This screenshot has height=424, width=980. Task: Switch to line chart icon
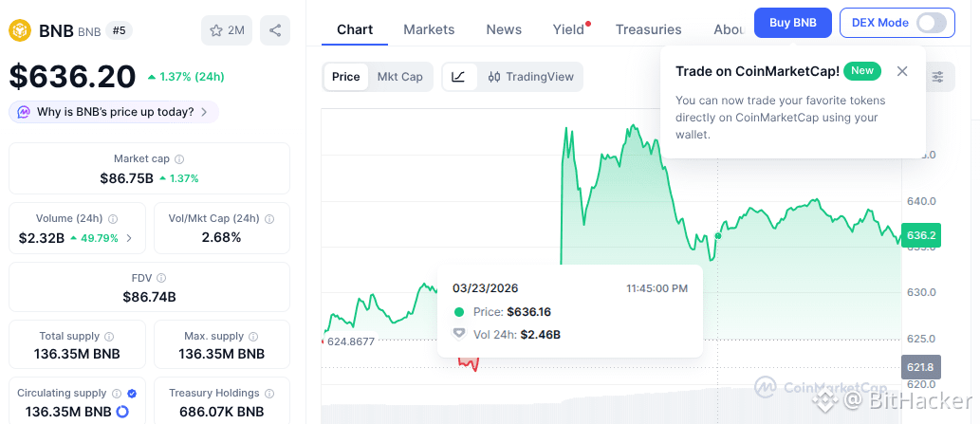459,77
